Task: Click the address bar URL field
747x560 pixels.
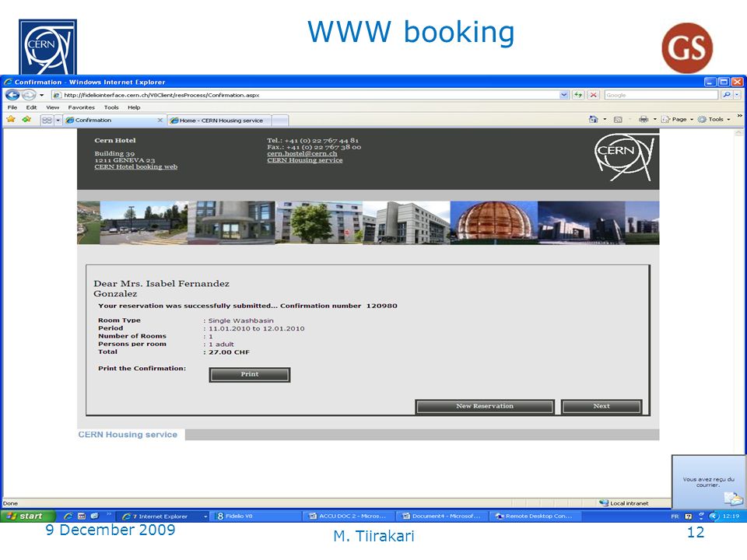Action: tap(305, 95)
